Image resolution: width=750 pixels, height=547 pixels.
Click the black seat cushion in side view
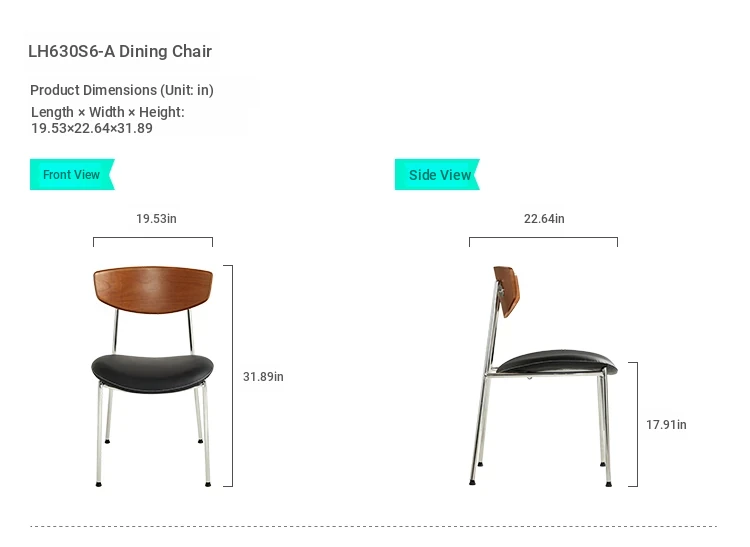(557, 362)
